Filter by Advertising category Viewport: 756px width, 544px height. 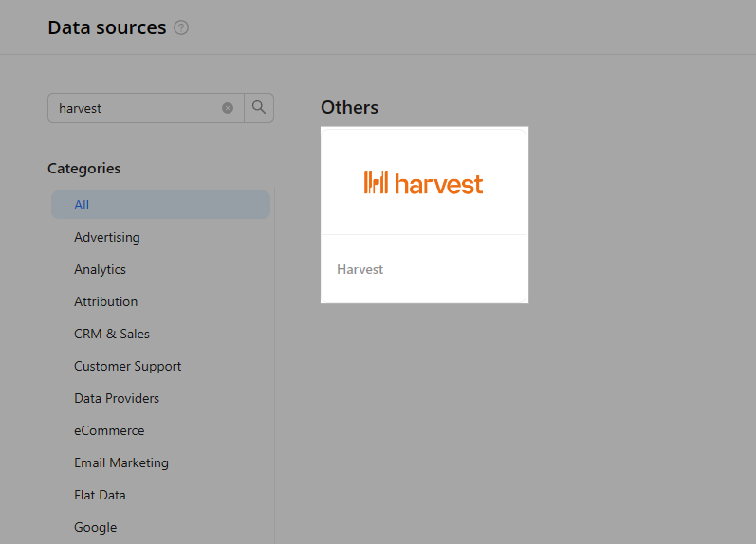pyautogui.click(x=107, y=237)
